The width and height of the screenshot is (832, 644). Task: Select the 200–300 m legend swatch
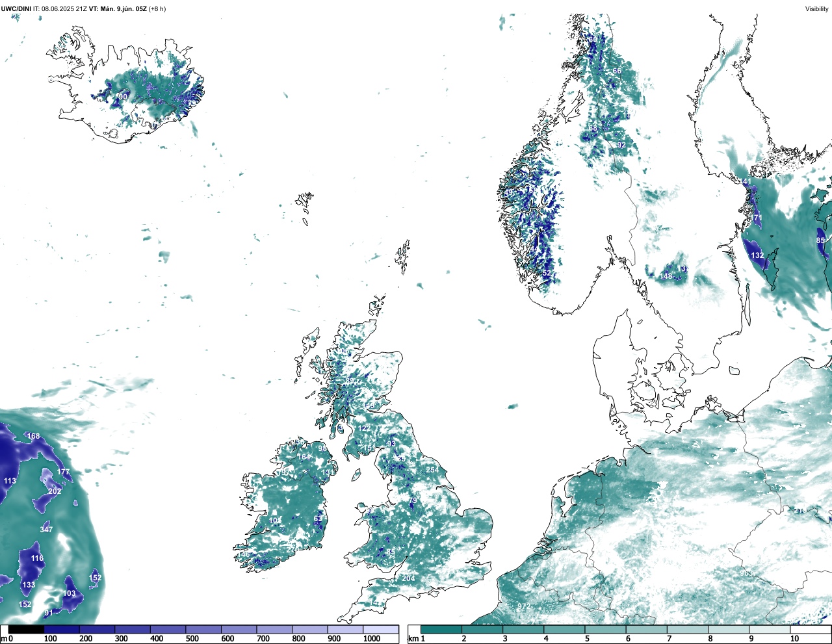(97, 630)
